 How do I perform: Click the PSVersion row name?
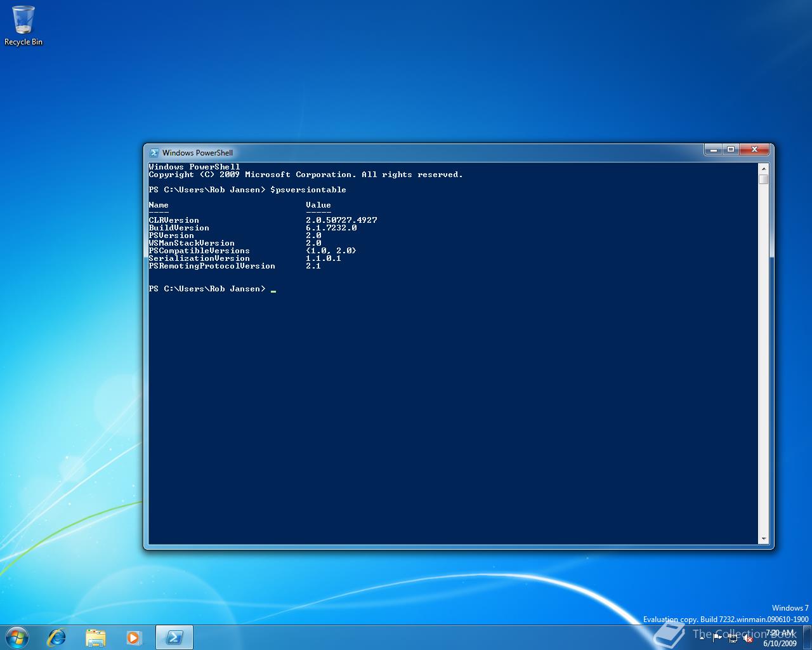point(171,235)
